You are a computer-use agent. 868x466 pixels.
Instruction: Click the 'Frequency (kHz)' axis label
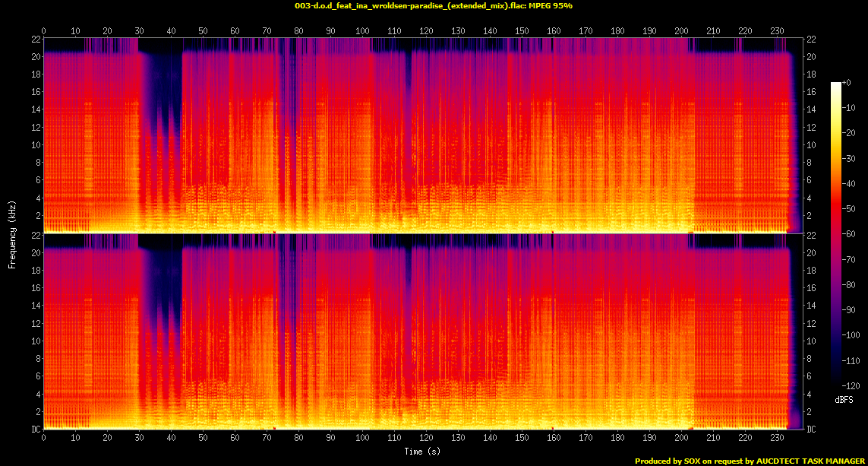(11, 235)
